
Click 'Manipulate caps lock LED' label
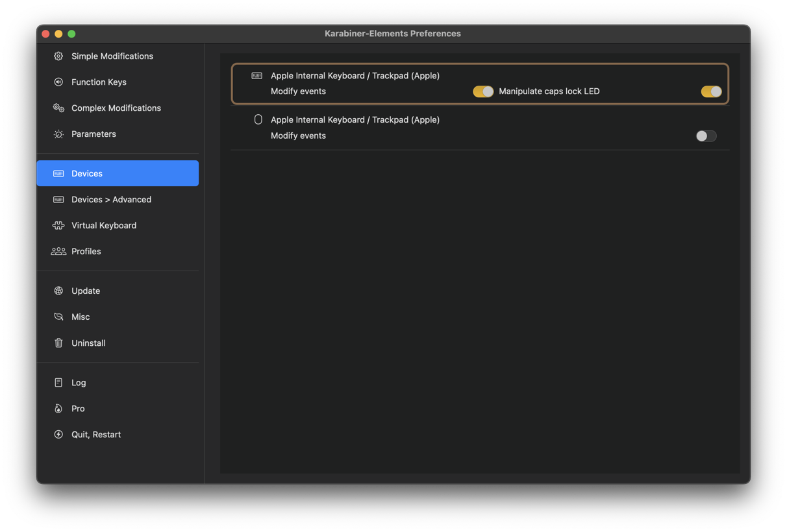click(x=549, y=91)
